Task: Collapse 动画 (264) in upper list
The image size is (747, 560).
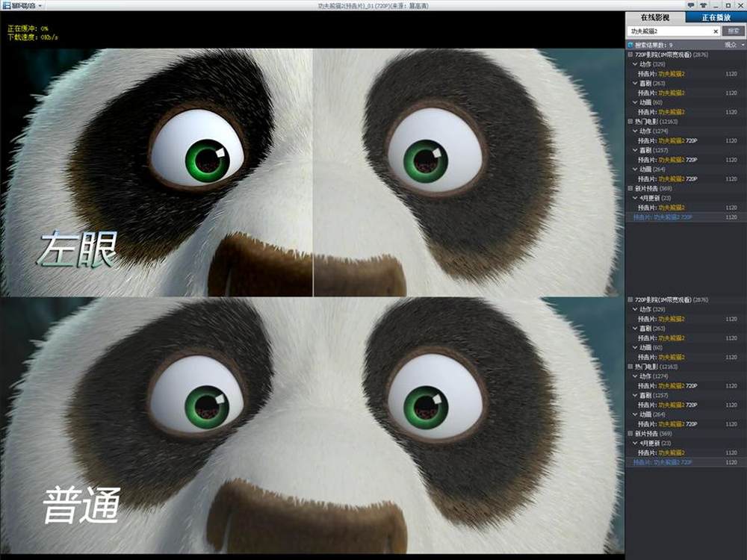Action: (635, 169)
